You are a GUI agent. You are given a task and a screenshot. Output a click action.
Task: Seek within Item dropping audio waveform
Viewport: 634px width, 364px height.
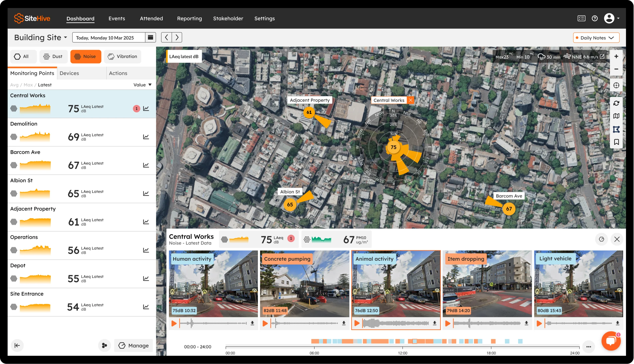point(487,323)
